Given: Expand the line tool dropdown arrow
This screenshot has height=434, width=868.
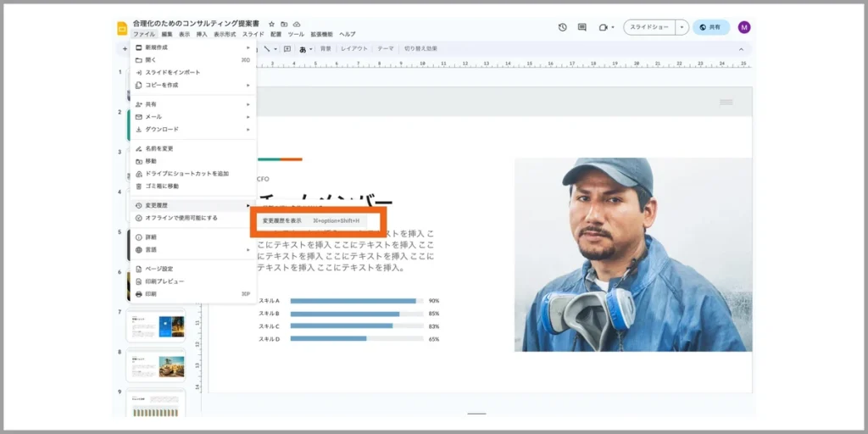Looking at the screenshot, I should click(x=275, y=49).
